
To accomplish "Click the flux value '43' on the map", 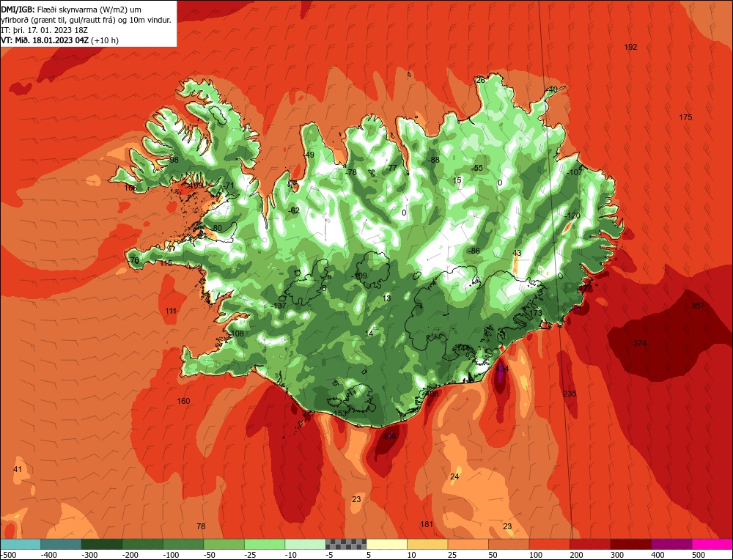I will click(x=517, y=253).
